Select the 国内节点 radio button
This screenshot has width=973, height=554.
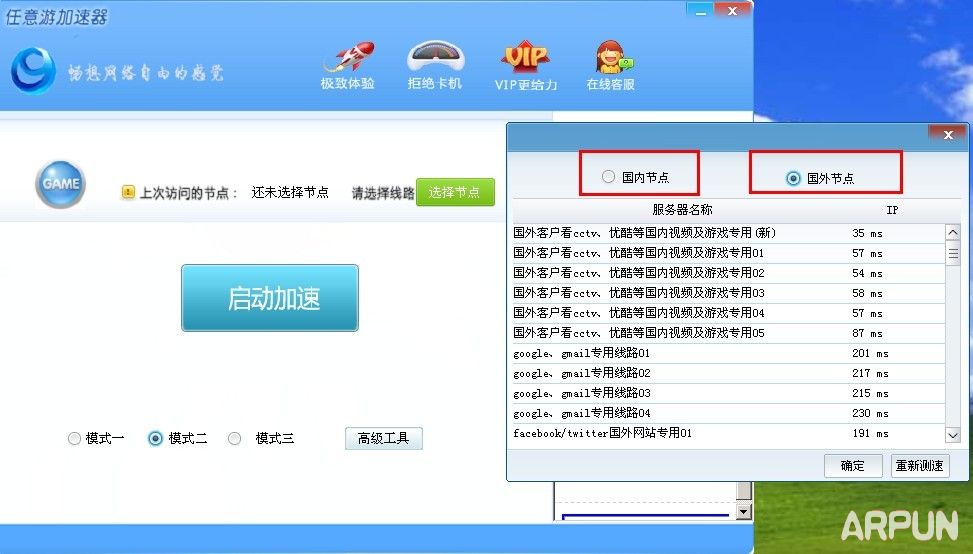[x=608, y=177]
